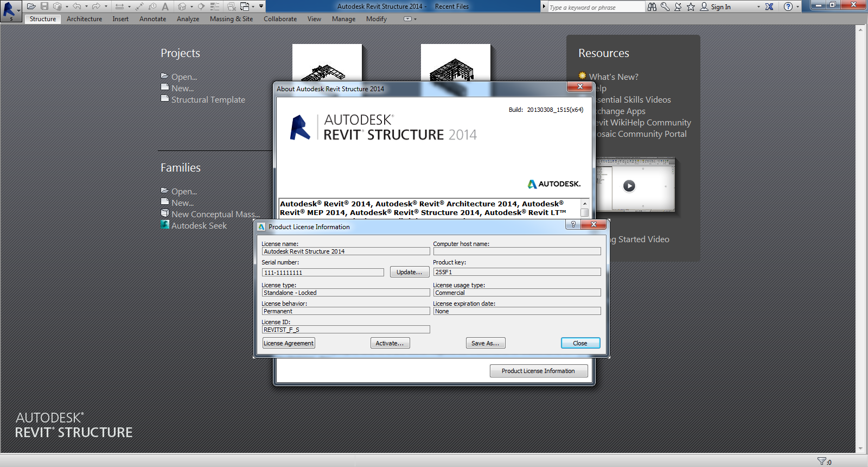Viewport: 868px width, 467px height.
Task: Toggle the ribbon minimize panel button
Action: point(408,19)
